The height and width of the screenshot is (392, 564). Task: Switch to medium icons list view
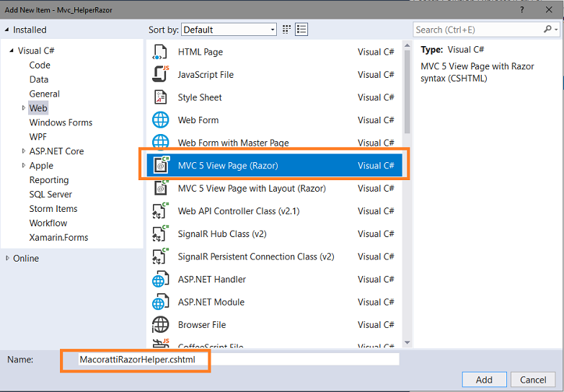tap(301, 30)
